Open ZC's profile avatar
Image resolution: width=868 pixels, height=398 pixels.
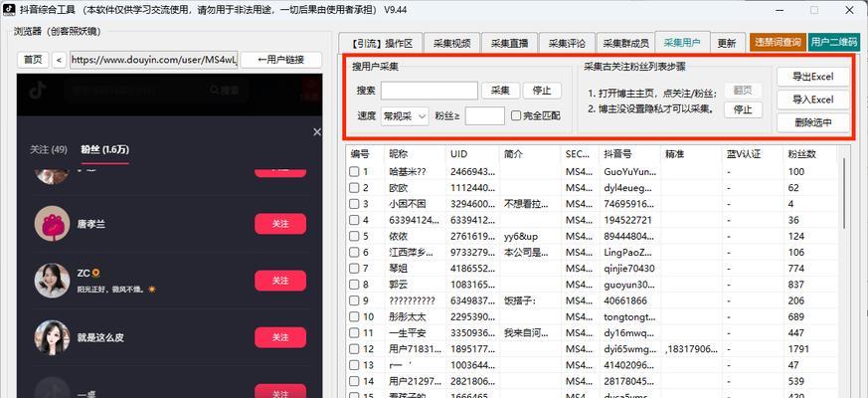52,281
